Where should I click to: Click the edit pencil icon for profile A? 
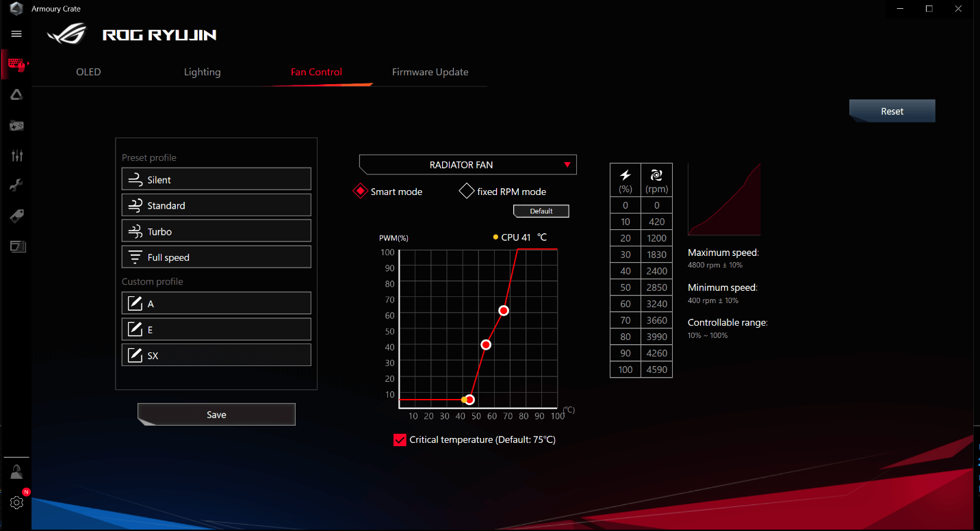(135, 303)
